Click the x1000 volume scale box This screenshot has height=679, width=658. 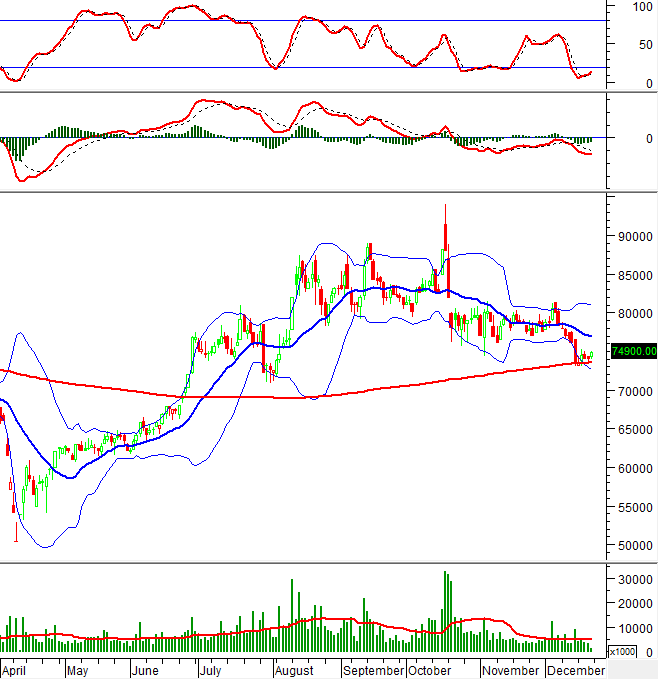point(621,651)
